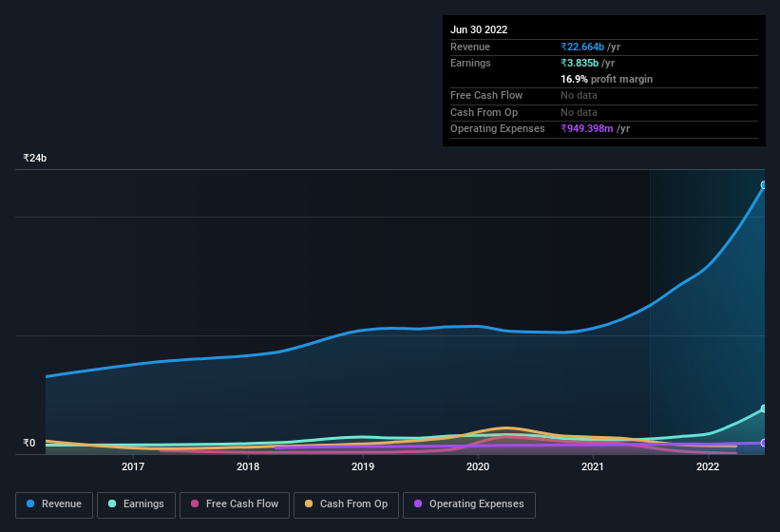Toggle the Earnings series legend button
Viewport: 780px width, 532px height.
[136, 504]
